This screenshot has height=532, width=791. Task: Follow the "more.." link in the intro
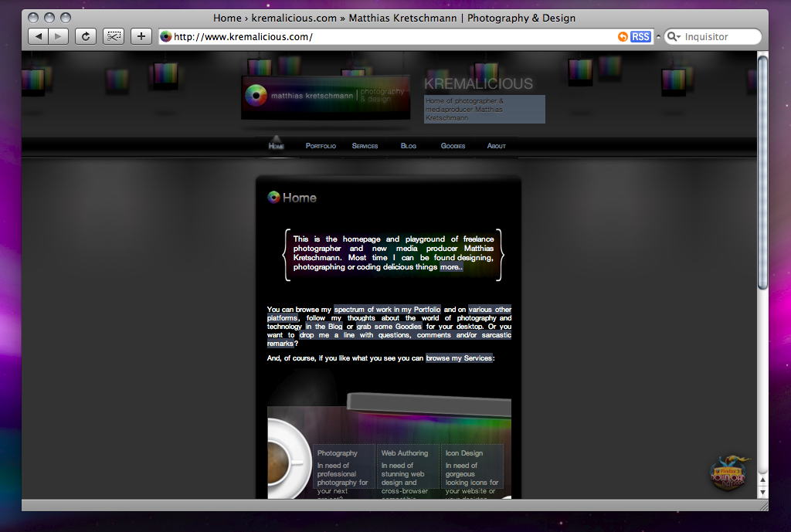click(x=451, y=266)
